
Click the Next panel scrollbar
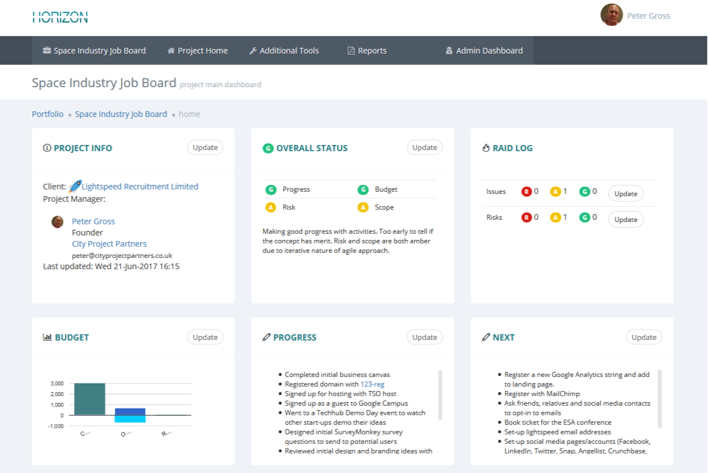point(660,399)
